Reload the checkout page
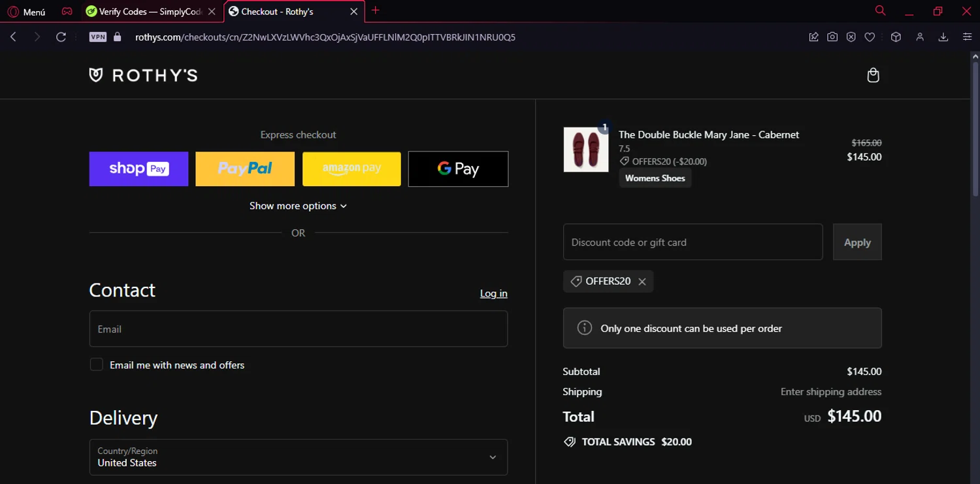Image resolution: width=980 pixels, height=484 pixels. click(x=61, y=37)
